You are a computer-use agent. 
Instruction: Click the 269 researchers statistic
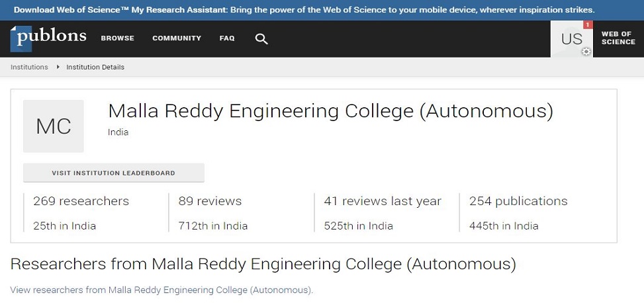tap(81, 201)
